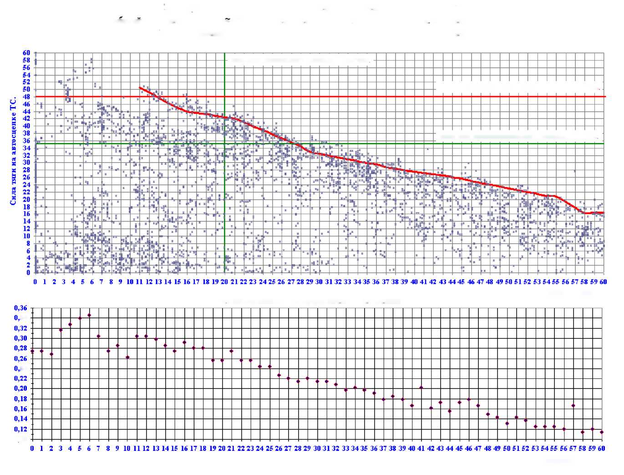The image size is (624, 475).
Task: Click x-axis label 5 under the scatter chart
Action: click(x=83, y=281)
